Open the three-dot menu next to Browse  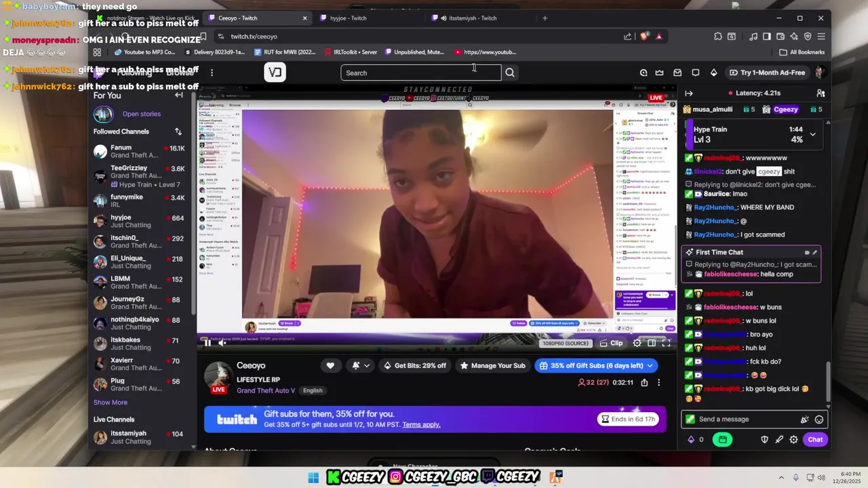pyautogui.click(x=212, y=73)
